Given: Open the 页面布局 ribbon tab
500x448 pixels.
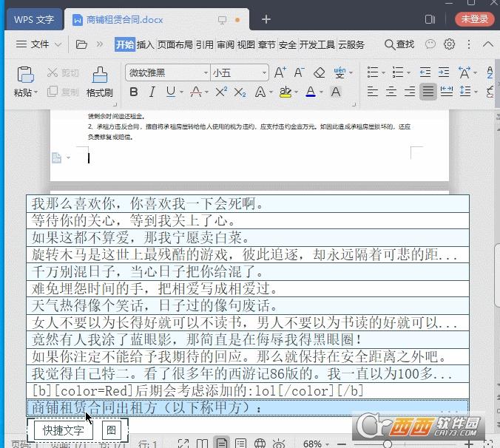Looking at the screenshot, I should [175, 44].
